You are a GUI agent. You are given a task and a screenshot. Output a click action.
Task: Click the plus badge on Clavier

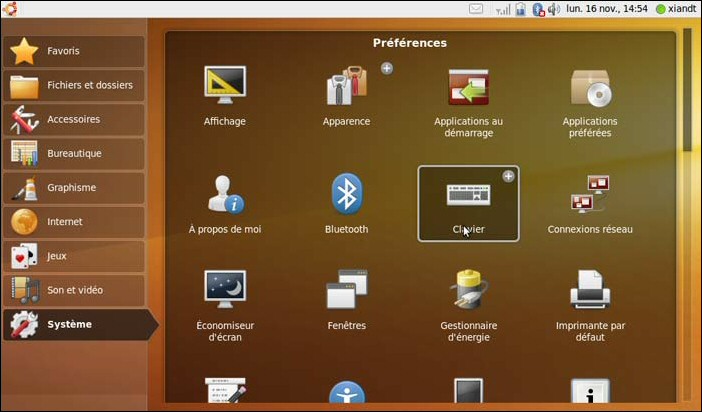[508, 176]
